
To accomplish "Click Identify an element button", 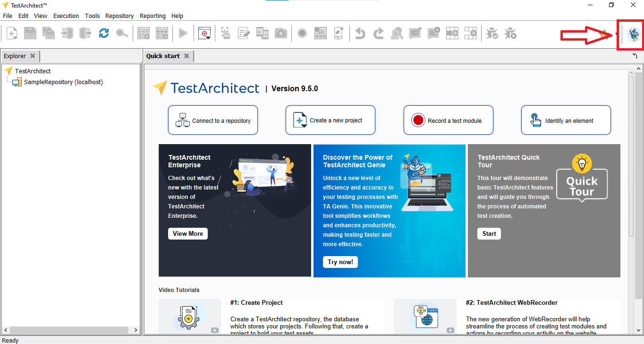I will [x=566, y=120].
